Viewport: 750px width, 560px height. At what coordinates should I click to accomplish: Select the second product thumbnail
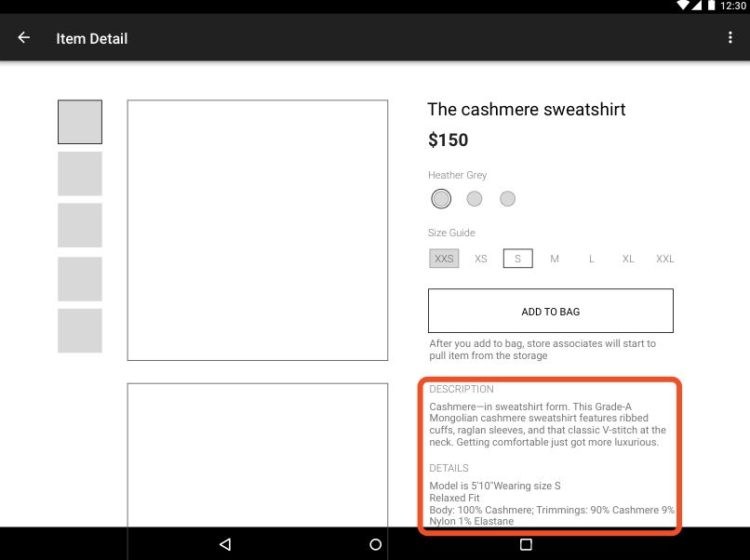[80, 174]
